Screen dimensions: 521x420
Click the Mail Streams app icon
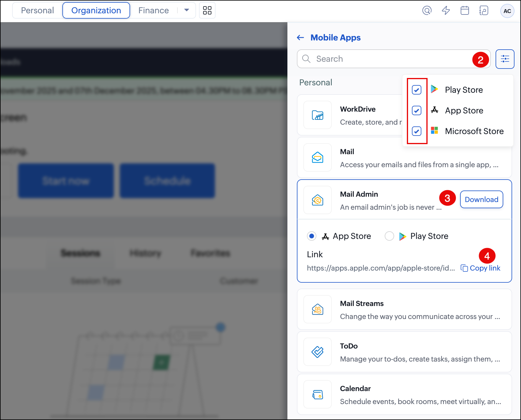318,309
